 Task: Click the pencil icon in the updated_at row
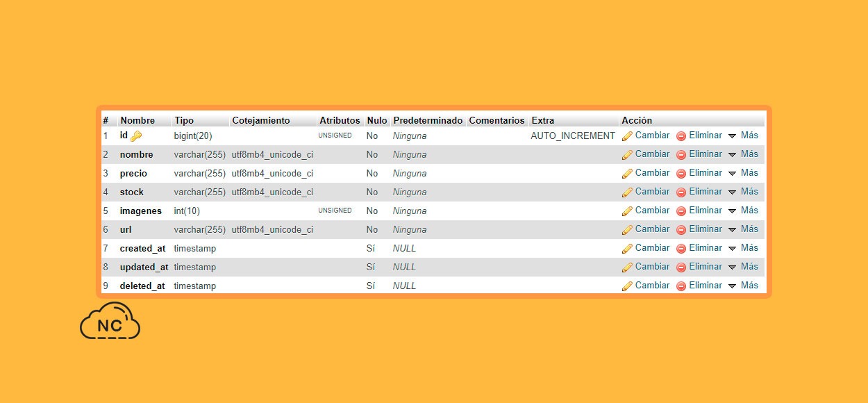coord(627,268)
